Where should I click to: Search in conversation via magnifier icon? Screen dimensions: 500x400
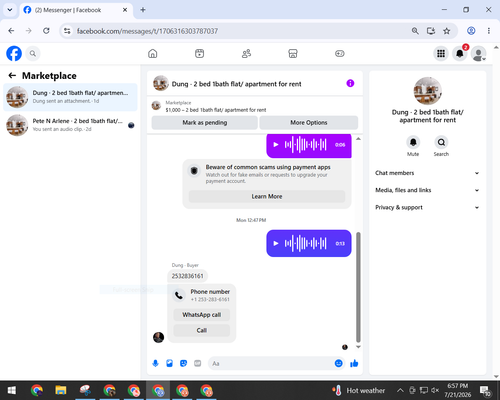[441, 142]
